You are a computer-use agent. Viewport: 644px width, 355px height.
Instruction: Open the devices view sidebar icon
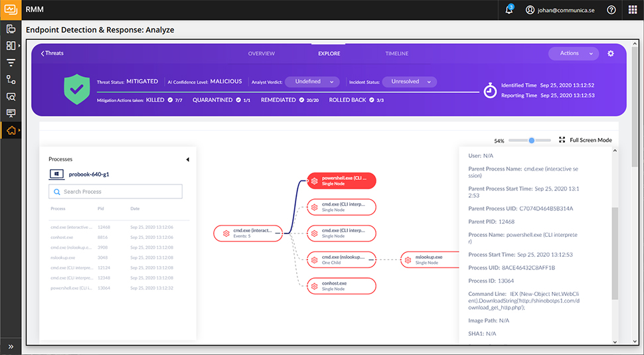(x=11, y=29)
